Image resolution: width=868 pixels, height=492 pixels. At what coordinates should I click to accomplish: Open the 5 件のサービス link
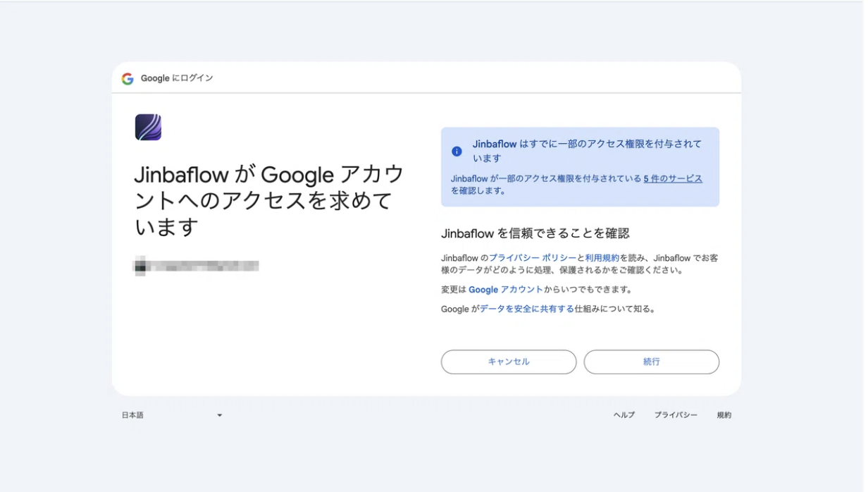point(673,179)
